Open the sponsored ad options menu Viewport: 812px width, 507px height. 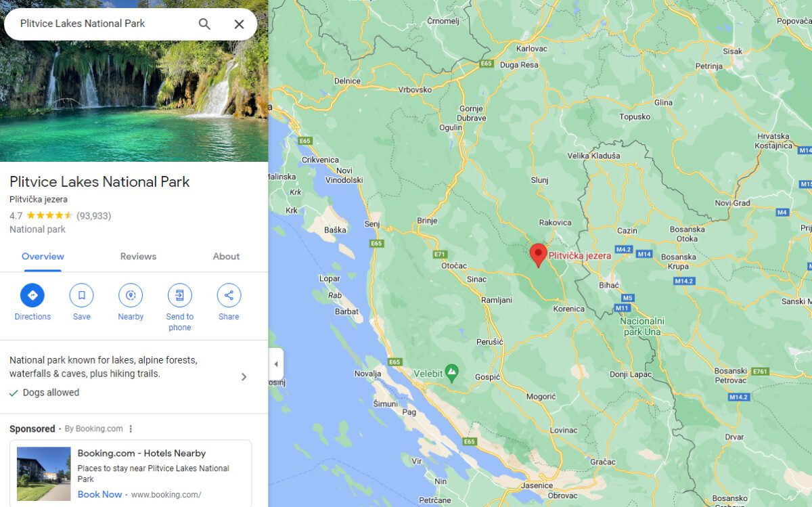tap(131, 428)
